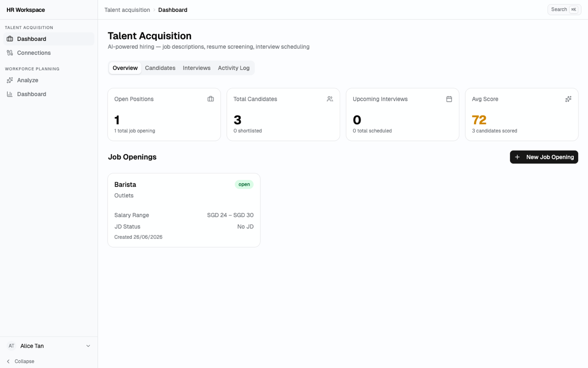Open Talent Acquisition Dashboard briefcase icon
Image resolution: width=588 pixels, height=368 pixels.
10,39
